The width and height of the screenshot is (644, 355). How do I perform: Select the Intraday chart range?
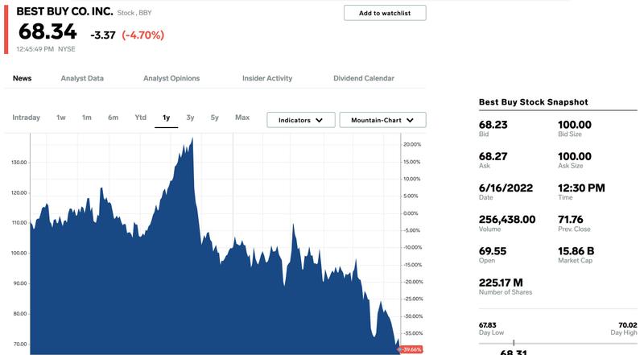pos(27,118)
